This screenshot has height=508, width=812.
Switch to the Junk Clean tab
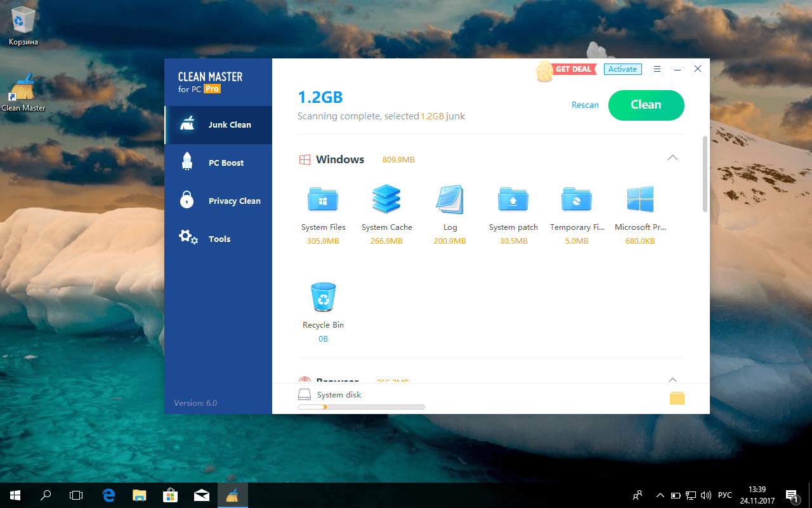[x=218, y=125]
